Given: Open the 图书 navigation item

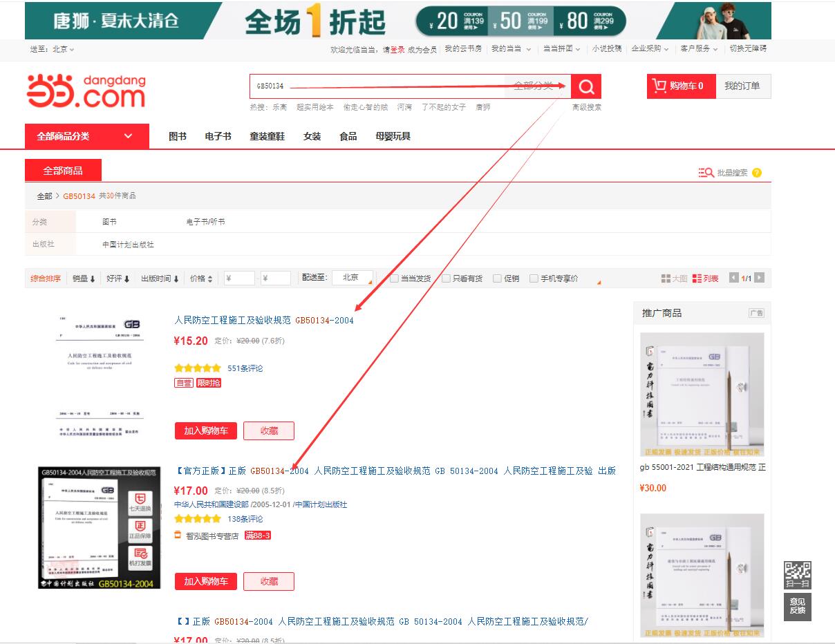Looking at the screenshot, I should pyautogui.click(x=178, y=136).
